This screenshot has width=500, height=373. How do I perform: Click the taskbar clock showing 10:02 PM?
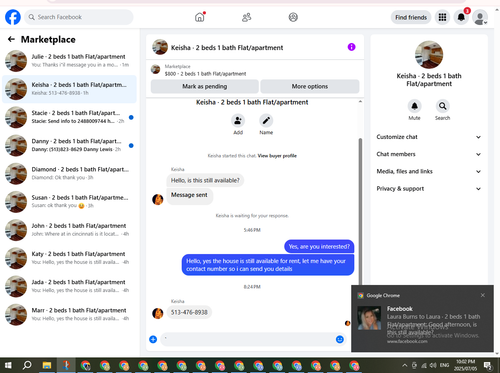point(465,365)
